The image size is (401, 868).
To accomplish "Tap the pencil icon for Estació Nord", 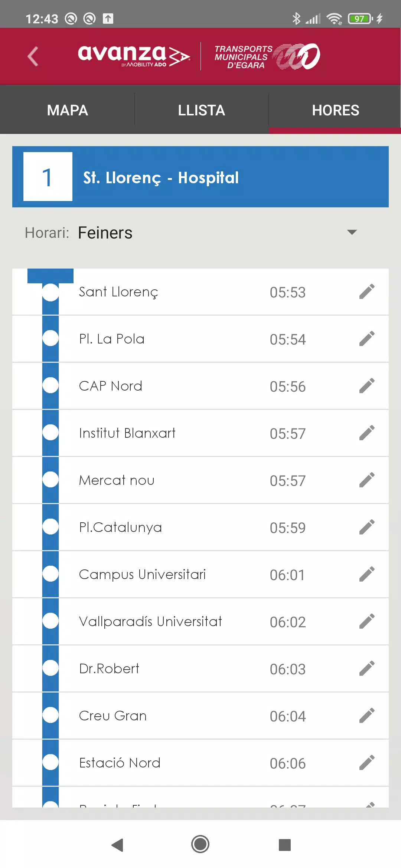I will 367,763.
